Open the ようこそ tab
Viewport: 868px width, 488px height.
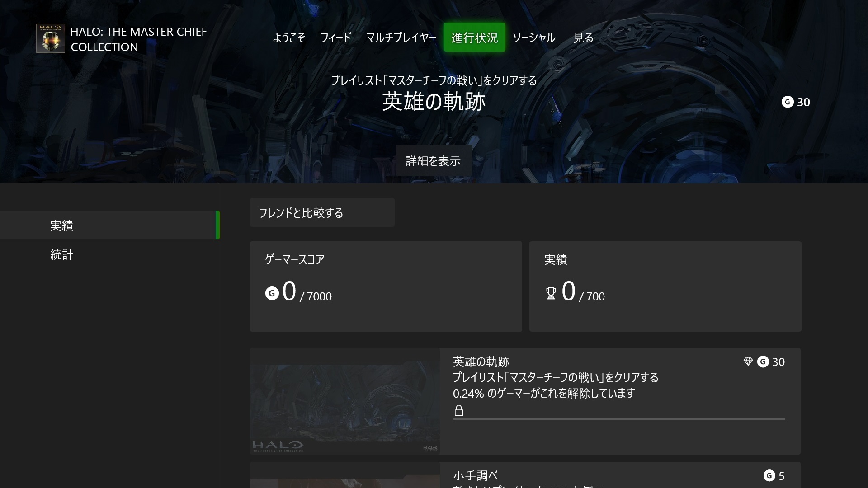[289, 38]
